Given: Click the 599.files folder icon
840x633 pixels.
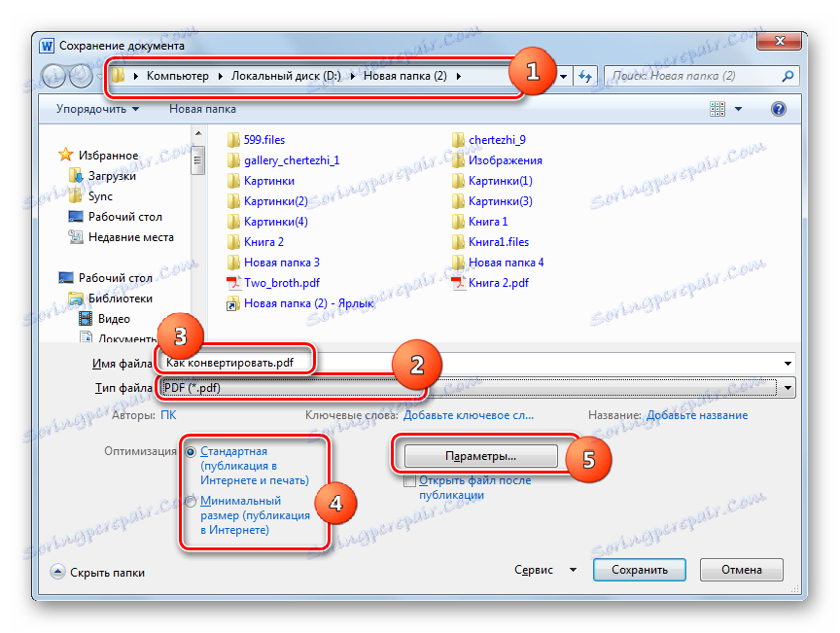Looking at the screenshot, I should [x=233, y=140].
